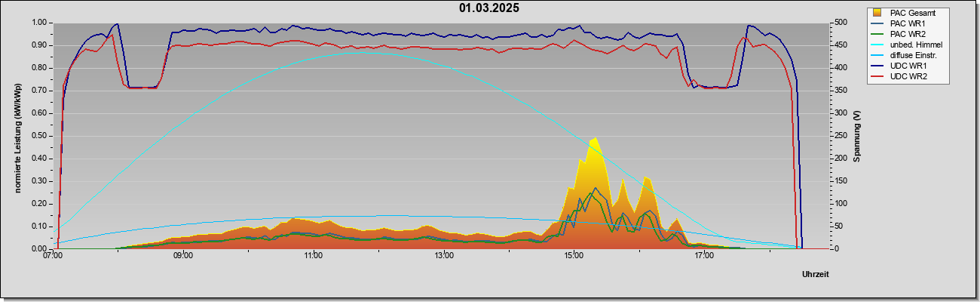This screenshot has width=980, height=302.
Task: Click the 17:00 time axis label
Action: (x=704, y=256)
